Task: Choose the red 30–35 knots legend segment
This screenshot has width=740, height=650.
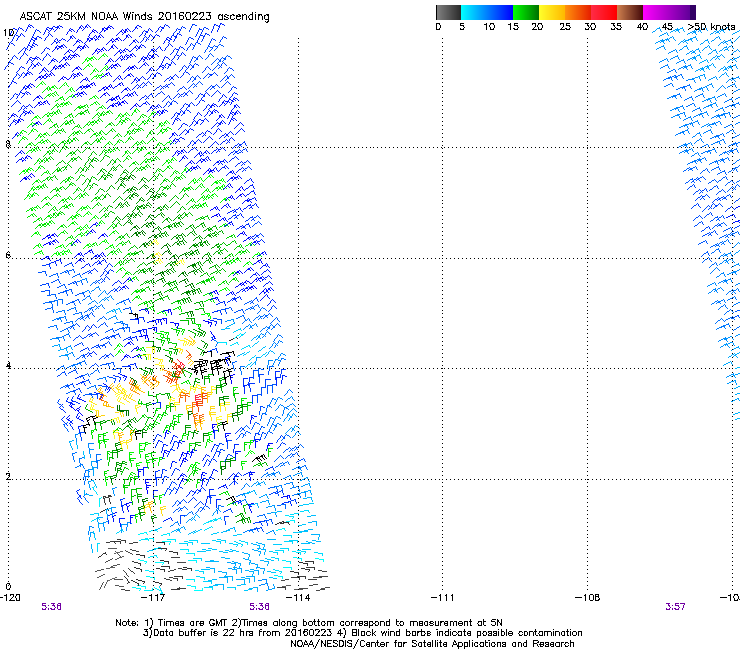Action: pyautogui.click(x=604, y=12)
